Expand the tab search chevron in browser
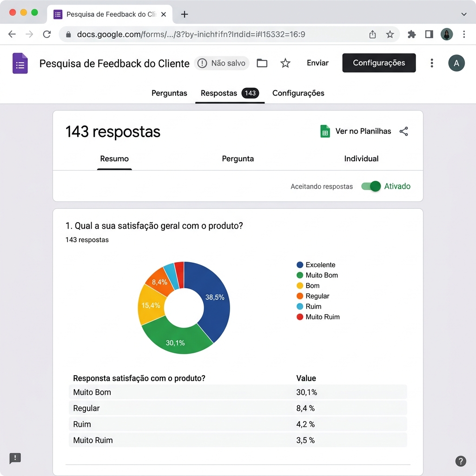Screen dimensions: 476x476 tap(463, 14)
